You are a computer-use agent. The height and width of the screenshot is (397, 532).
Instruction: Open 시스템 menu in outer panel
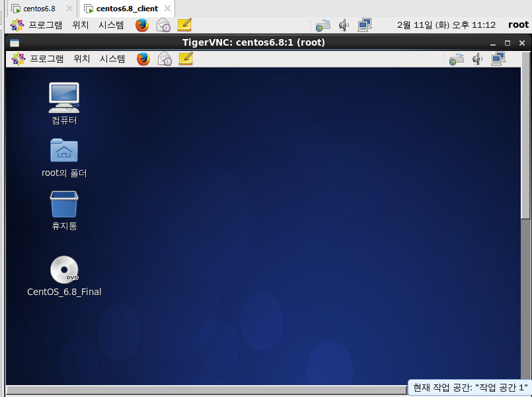111,24
